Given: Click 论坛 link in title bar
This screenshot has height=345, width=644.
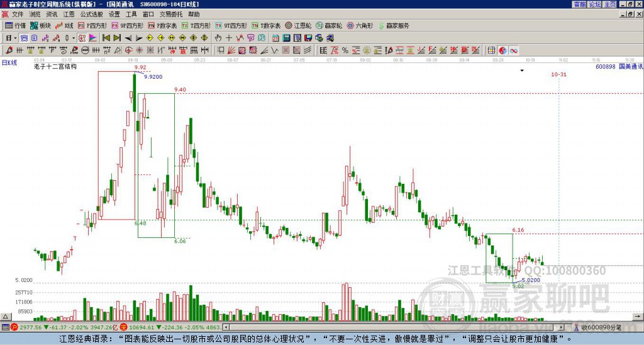Looking at the screenshot, I should click(594, 4).
